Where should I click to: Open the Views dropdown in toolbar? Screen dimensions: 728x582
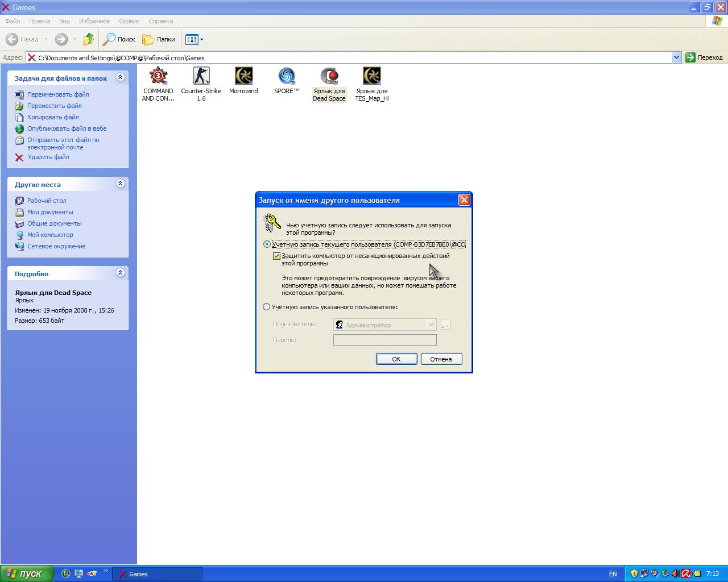click(195, 39)
